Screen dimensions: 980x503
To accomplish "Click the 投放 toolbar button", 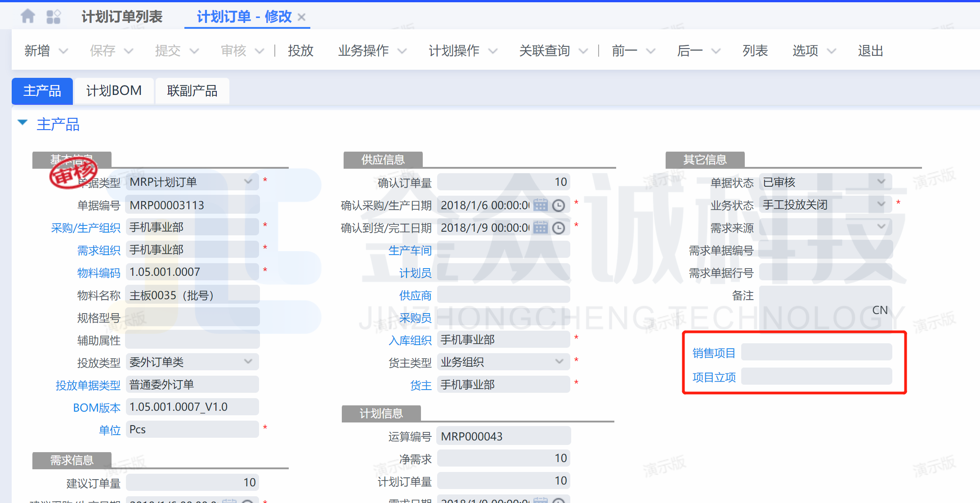I will [300, 51].
